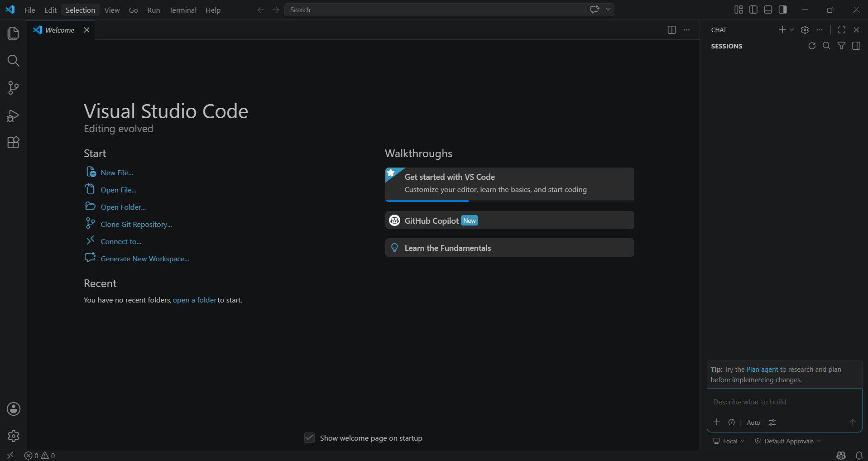868x461 pixels.
Task: Open the notifications bell
Action: (x=859, y=456)
